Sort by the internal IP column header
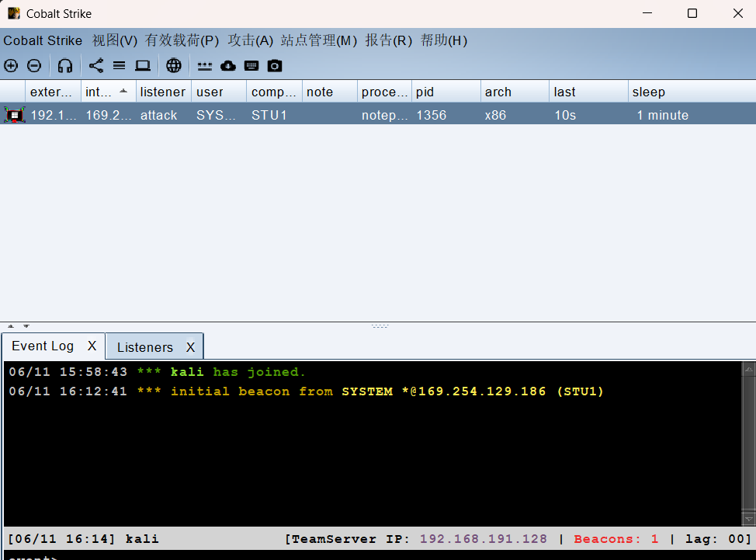This screenshot has width=756, height=560. [x=108, y=92]
